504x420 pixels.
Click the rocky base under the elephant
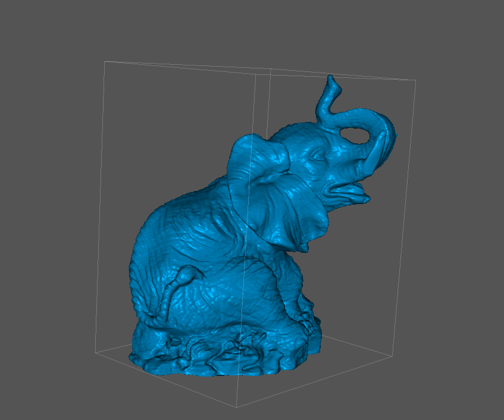(x=226, y=357)
